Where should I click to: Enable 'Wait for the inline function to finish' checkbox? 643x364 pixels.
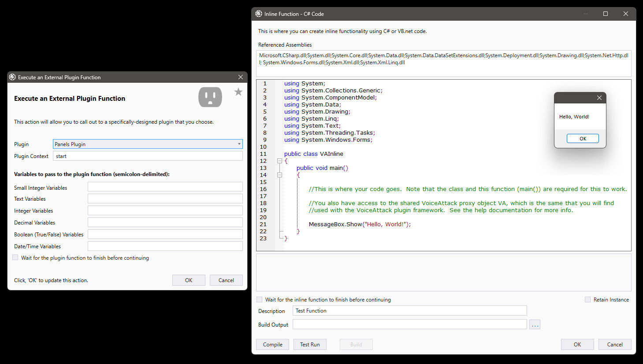pyautogui.click(x=260, y=299)
